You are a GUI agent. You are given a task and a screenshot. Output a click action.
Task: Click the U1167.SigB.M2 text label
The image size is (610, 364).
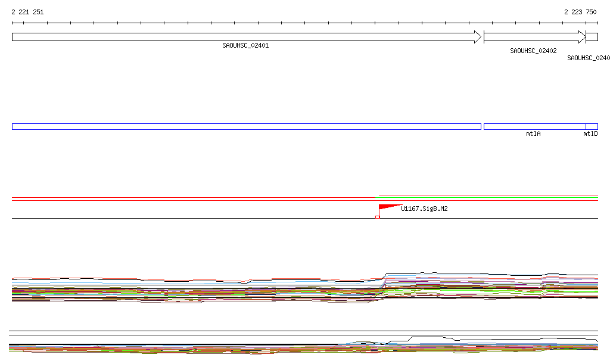pos(424,209)
